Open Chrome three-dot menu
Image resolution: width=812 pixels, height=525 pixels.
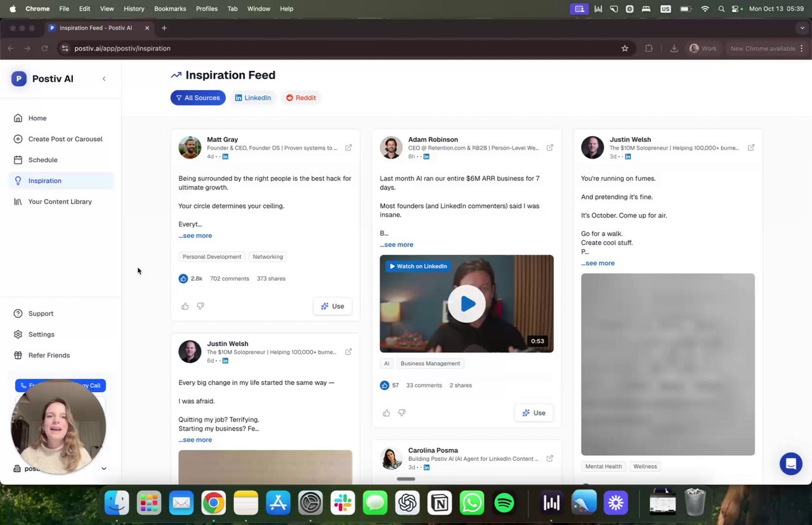[x=802, y=48]
